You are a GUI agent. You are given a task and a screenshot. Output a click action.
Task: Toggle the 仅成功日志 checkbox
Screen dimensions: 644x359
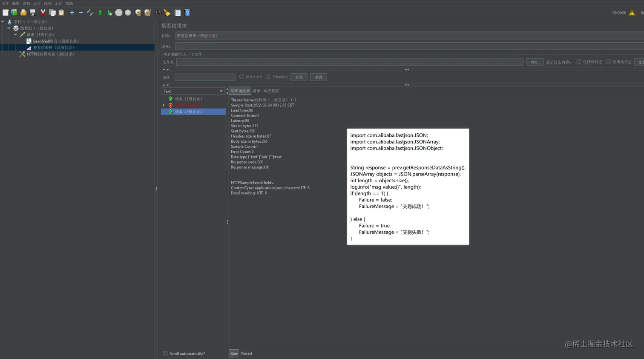[608, 62]
